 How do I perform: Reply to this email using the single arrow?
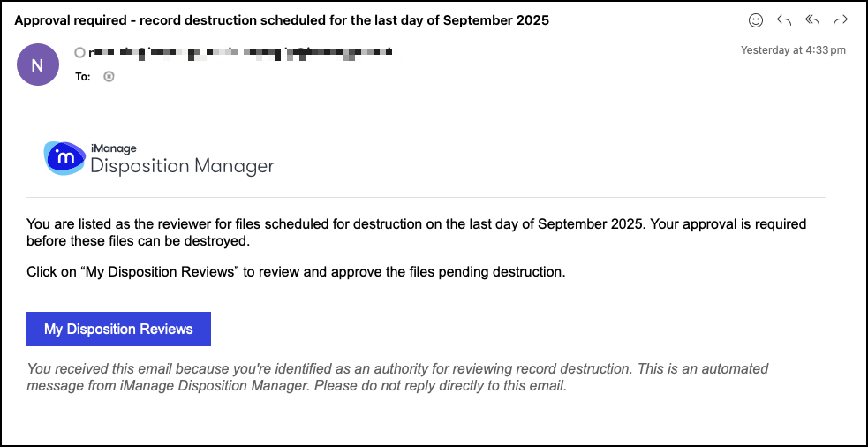tap(783, 20)
